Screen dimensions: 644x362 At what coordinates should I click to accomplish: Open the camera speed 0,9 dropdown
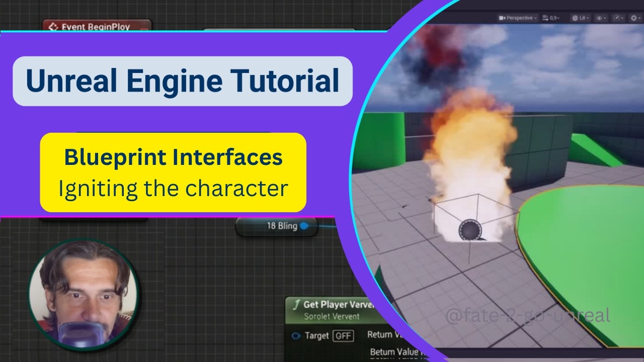tap(551, 18)
